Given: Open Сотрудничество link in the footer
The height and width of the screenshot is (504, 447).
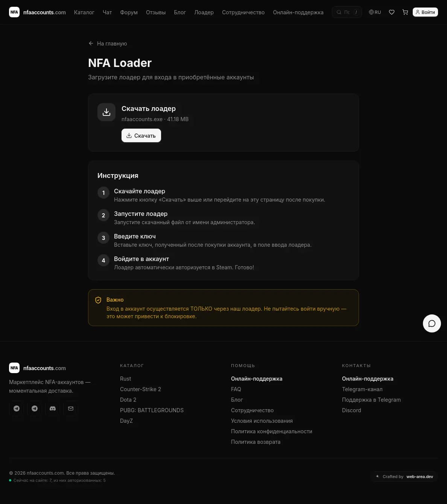Looking at the screenshot, I should pos(252,410).
